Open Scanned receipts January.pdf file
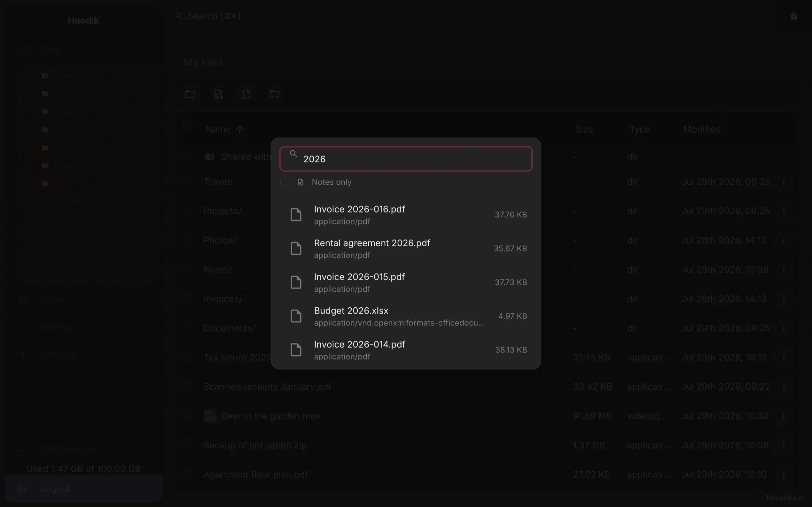 point(268,387)
